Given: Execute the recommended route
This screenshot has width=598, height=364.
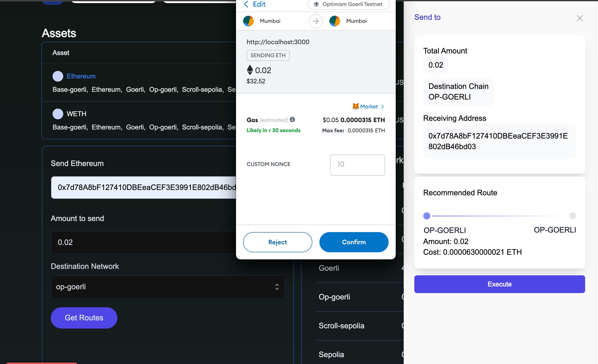Looking at the screenshot, I should coord(500,284).
